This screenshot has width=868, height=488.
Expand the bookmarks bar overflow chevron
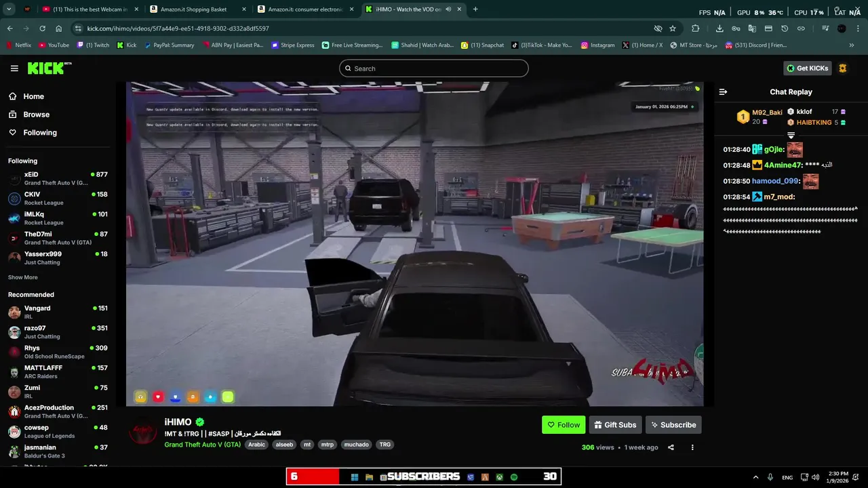(x=852, y=45)
